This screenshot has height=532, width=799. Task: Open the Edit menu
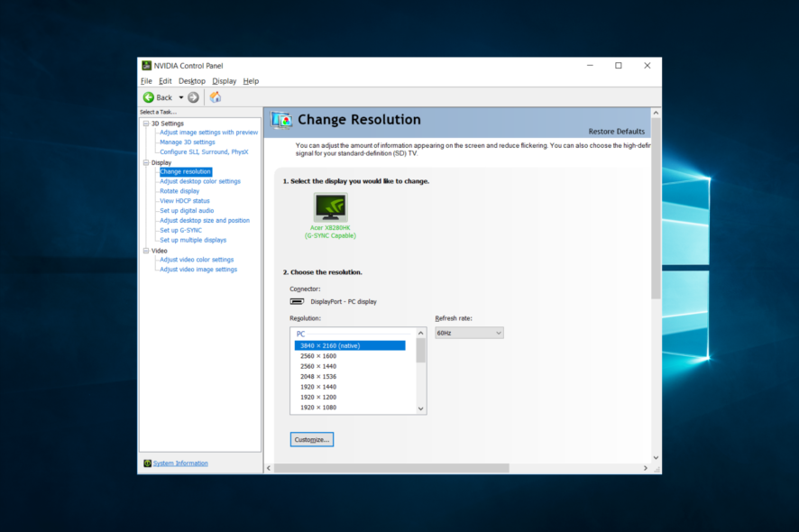pyautogui.click(x=165, y=81)
